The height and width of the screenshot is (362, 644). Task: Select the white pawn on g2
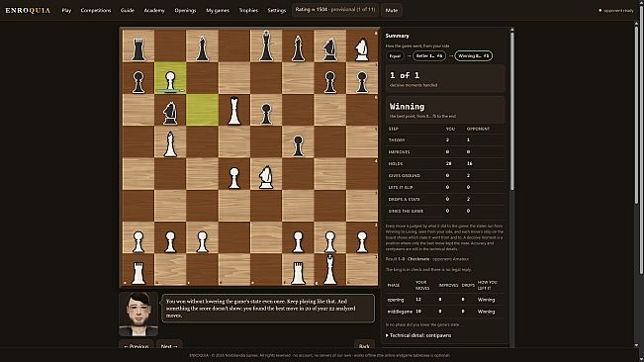coord(329,241)
